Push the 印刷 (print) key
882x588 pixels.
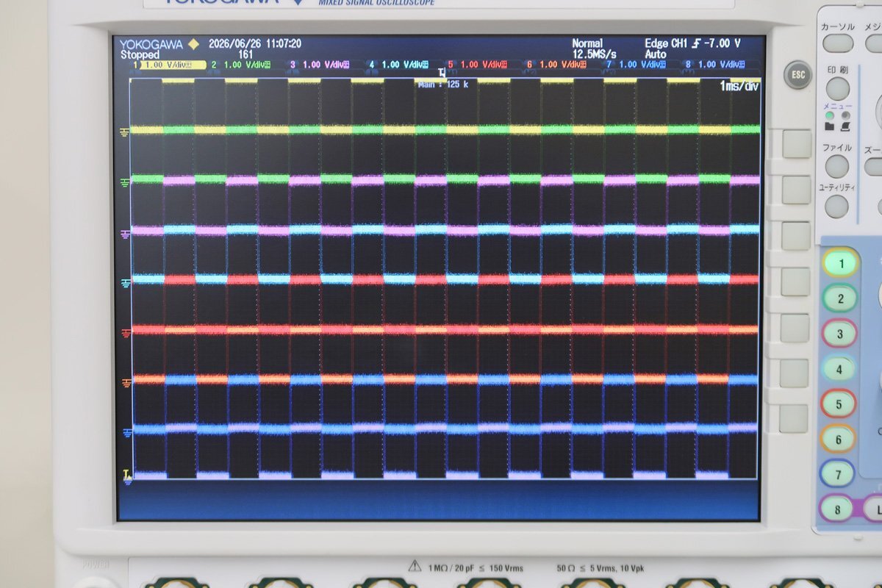pyautogui.click(x=837, y=88)
